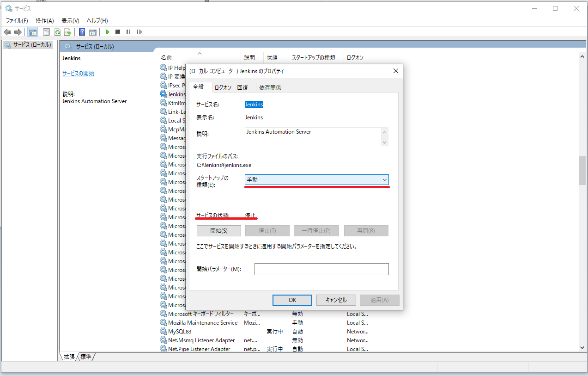
Task: Click the 停止(T) button in the dialog
Action: [x=267, y=231]
